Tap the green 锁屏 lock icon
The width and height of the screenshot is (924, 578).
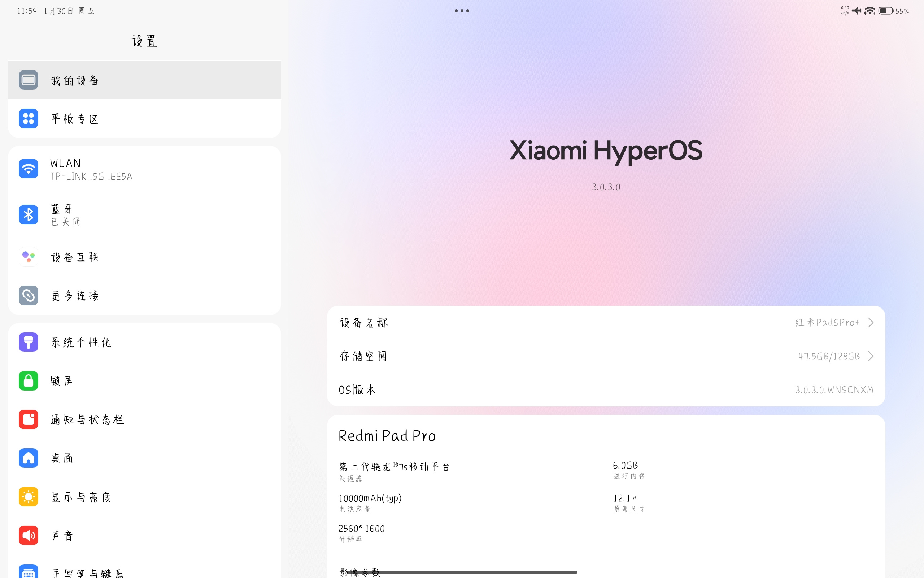(x=28, y=381)
